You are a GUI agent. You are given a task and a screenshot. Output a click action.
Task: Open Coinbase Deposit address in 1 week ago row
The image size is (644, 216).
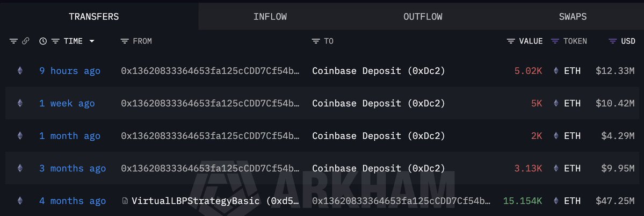(x=378, y=103)
